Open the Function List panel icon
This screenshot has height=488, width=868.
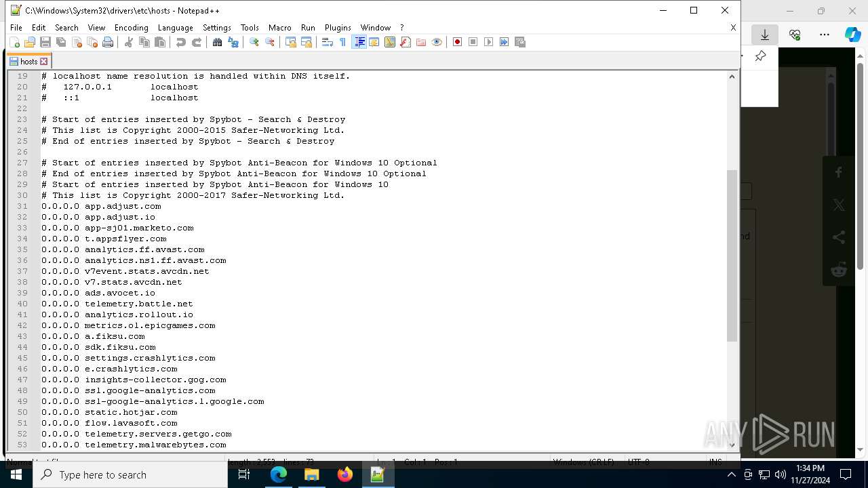(x=406, y=42)
